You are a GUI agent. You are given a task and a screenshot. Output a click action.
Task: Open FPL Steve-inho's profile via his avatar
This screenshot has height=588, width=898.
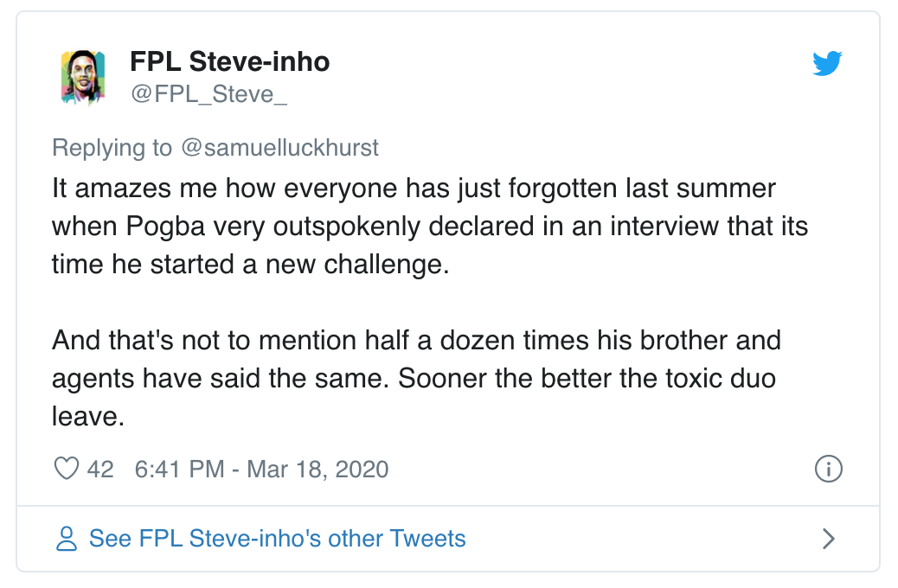82,75
